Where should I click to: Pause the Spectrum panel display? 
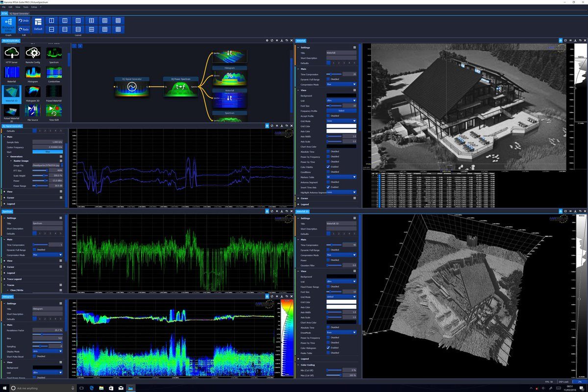click(x=277, y=211)
